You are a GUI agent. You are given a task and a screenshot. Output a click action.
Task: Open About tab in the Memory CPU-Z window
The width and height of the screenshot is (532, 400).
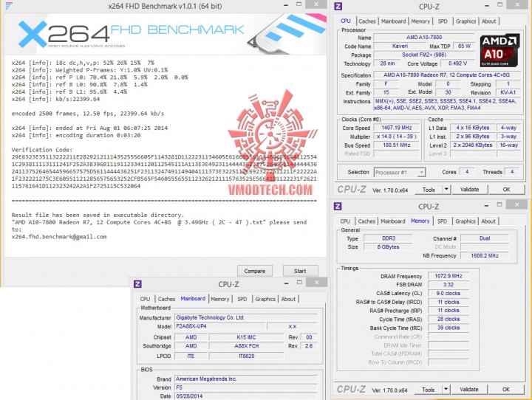pos(488,221)
